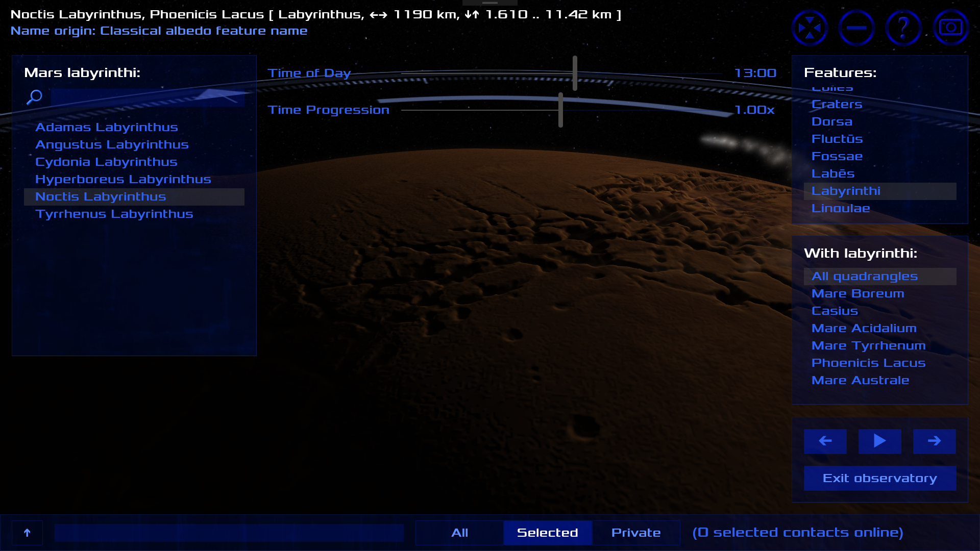Click the selected contacts online status text

click(x=798, y=533)
